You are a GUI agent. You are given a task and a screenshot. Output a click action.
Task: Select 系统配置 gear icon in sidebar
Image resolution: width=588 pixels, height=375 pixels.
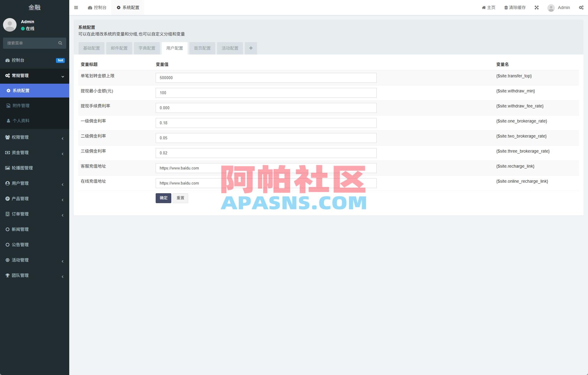click(x=8, y=90)
